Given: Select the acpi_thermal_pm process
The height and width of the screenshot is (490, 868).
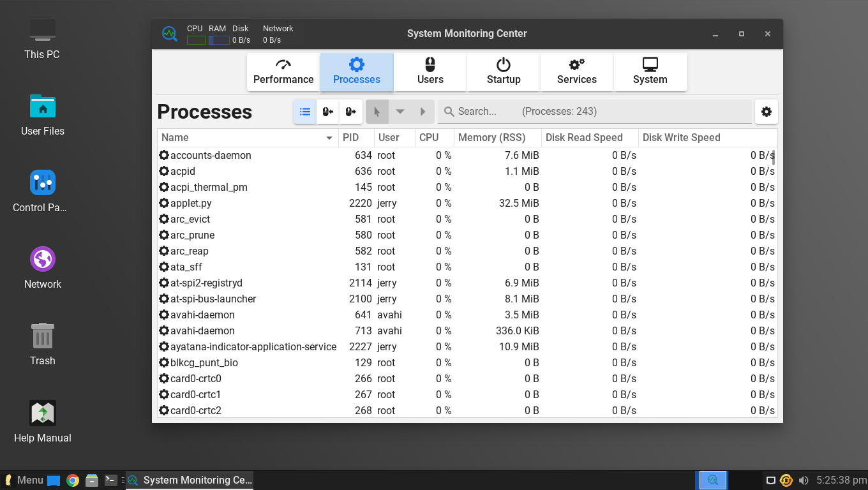Looking at the screenshot, I should (467, 187).
